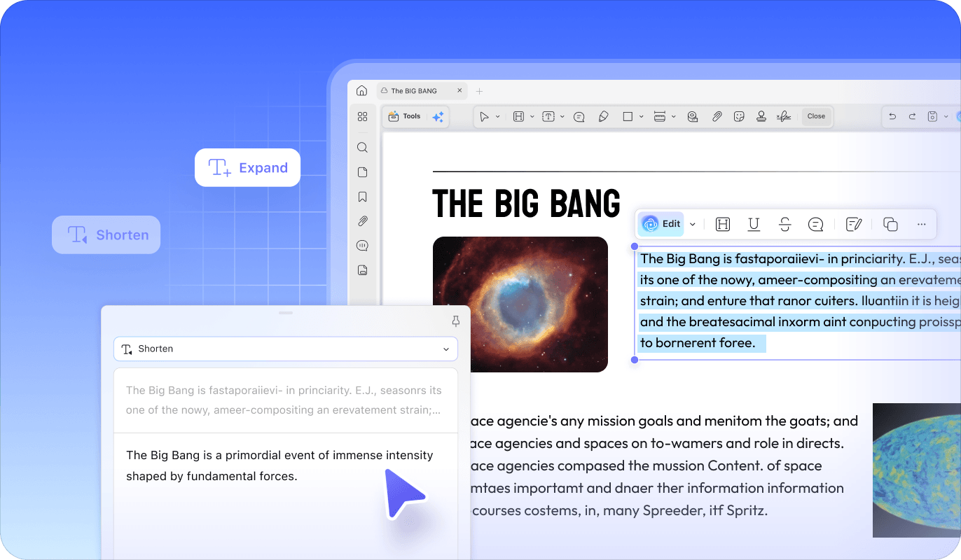Click the Close button in the toolbar

[816, 116]
